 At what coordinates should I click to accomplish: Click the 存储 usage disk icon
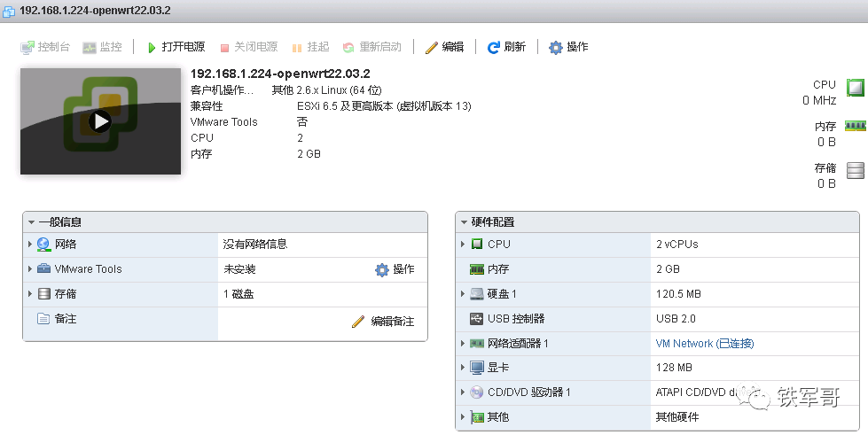(856, 170)
